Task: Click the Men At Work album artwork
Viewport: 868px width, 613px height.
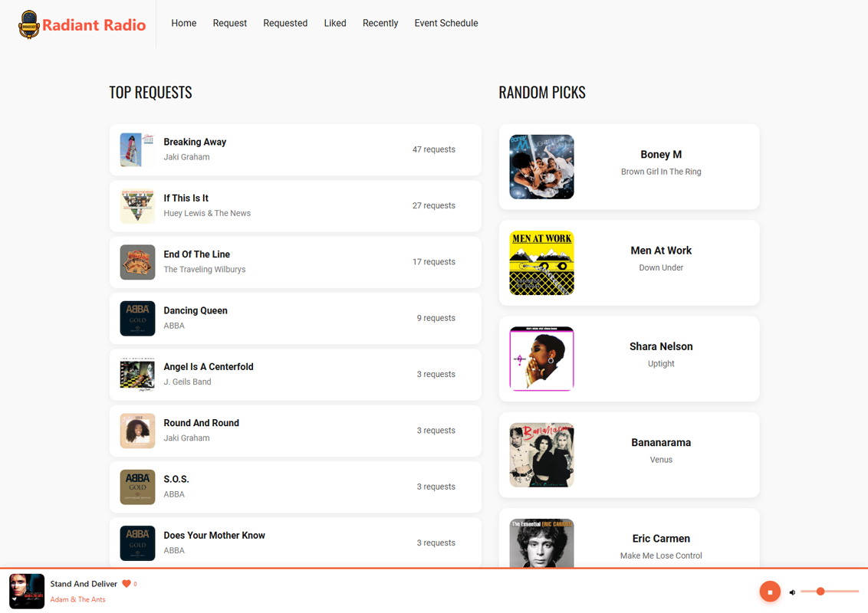Action: [x=541, y=263]
